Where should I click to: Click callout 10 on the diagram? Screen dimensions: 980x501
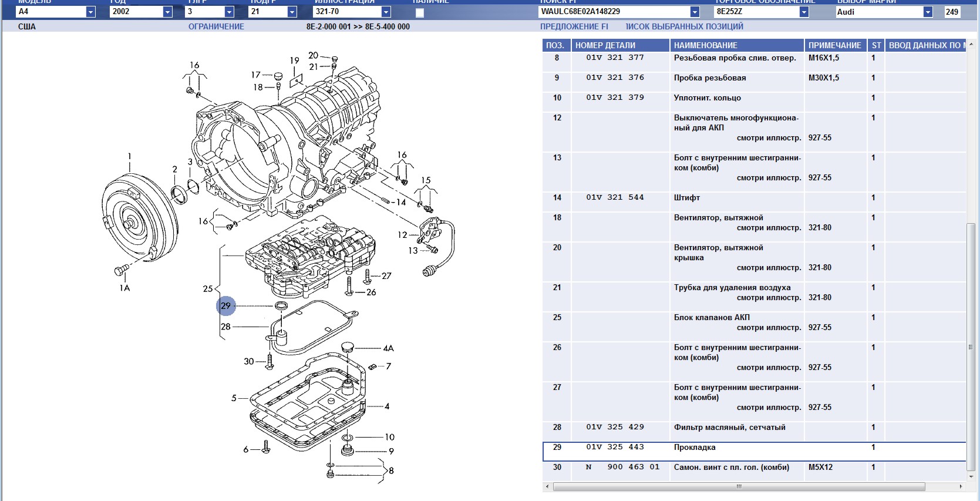pyautogui.click(x=390, y=437)
